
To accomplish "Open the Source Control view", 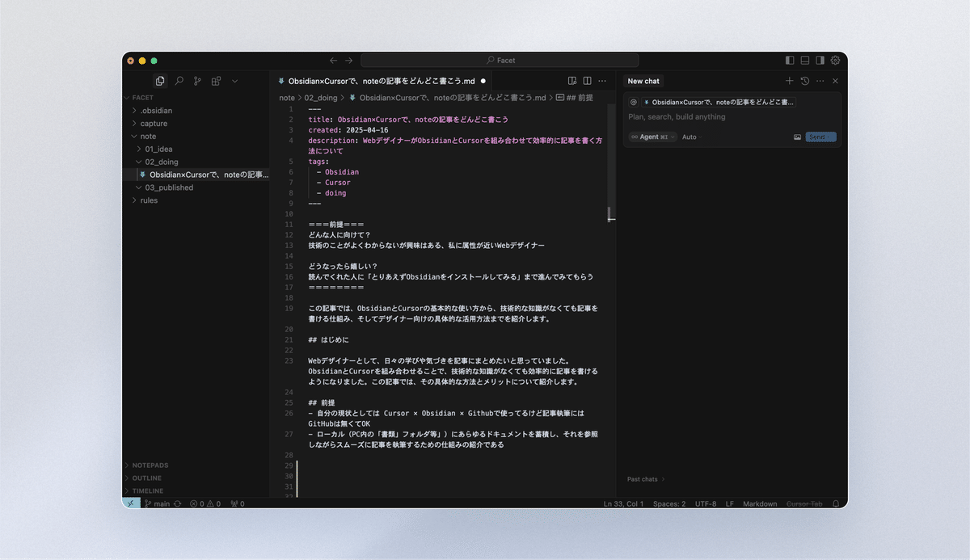I will click(196, 80).
